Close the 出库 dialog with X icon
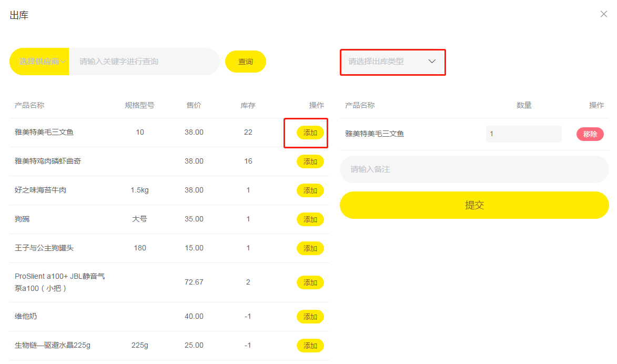 [604, 14]
